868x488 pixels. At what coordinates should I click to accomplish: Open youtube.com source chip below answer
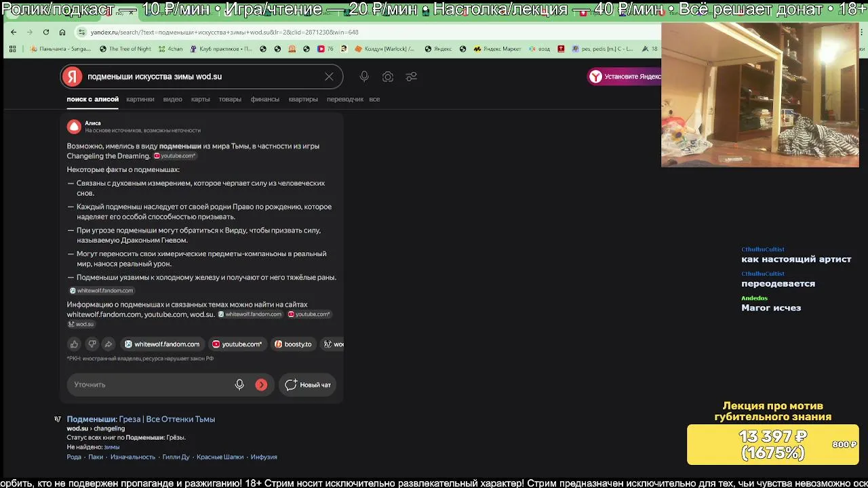click(x=237, y=344)
